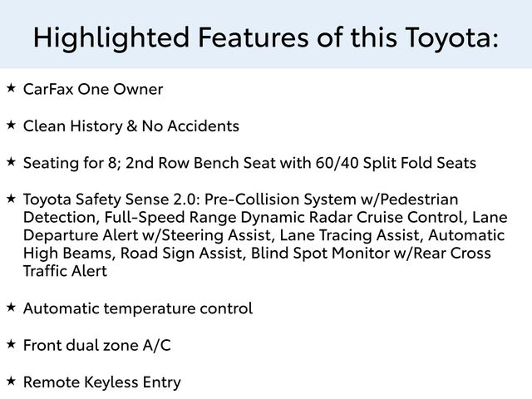Click the star bullet beside CarFax One Owner
The width and height of the screenshot is (532, 399).
tap(11, 87)
